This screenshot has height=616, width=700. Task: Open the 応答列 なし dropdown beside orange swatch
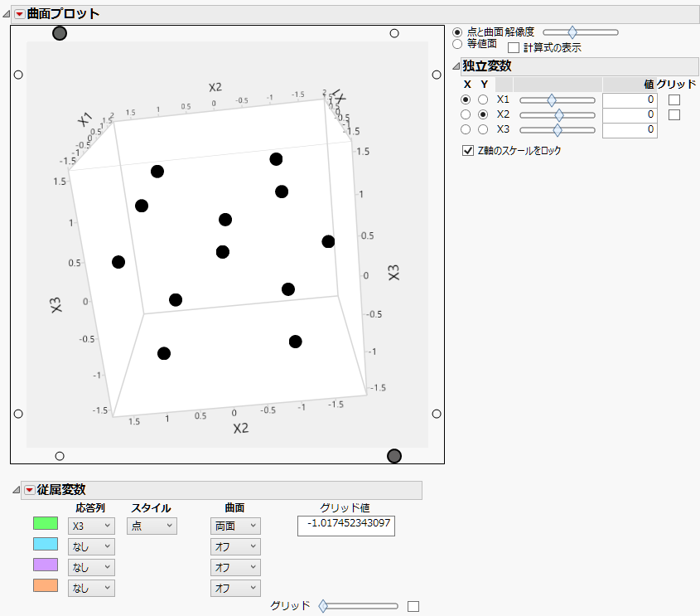pyautogui.click(x=91, y=588)
